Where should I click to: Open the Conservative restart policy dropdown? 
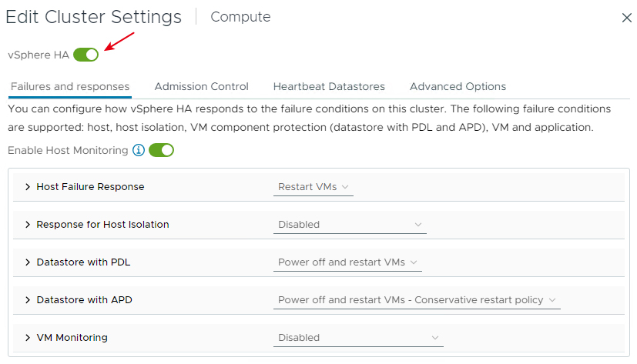click(417, 300)
